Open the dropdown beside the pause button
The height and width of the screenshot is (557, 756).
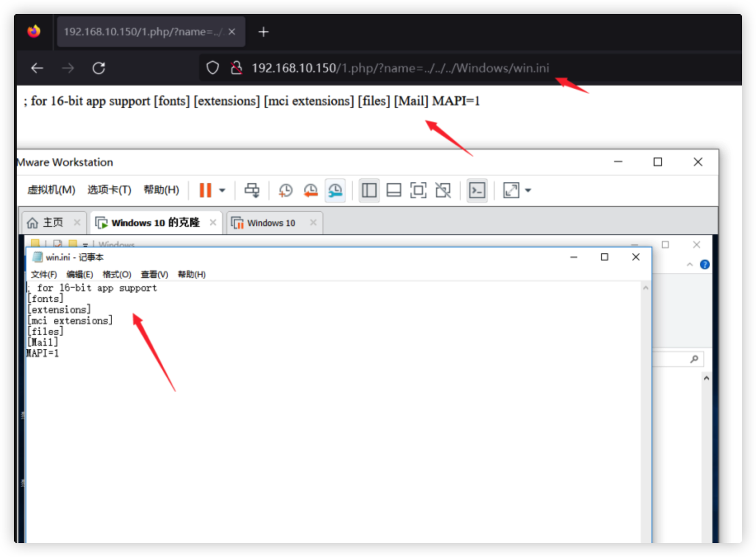pyautogui.click(x=222, y=191)
